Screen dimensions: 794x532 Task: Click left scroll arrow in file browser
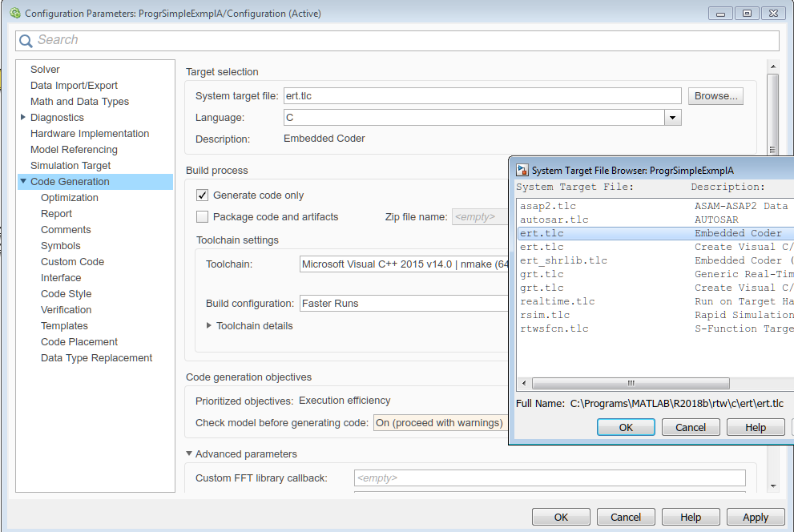coord(524,383)
